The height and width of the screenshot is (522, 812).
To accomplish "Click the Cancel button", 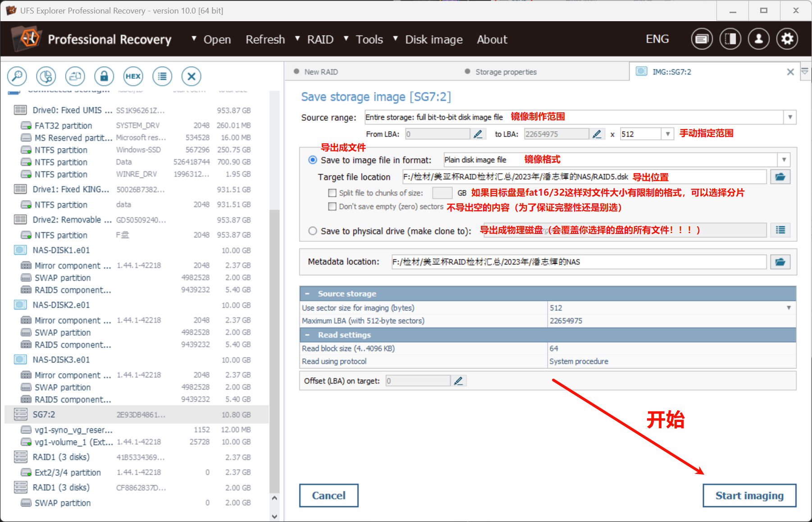I will (x=328, y=495).
